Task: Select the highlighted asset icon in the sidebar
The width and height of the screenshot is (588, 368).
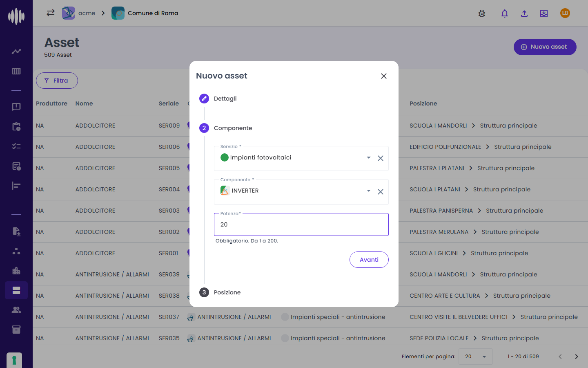Action: [x=16, y=290]
